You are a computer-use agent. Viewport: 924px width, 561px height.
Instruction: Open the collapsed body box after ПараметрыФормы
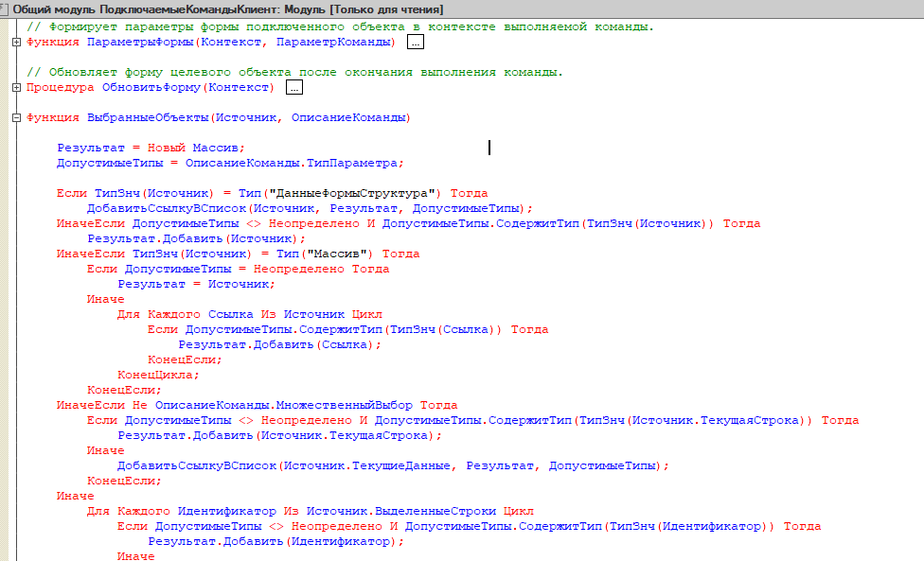click(416, 42)
